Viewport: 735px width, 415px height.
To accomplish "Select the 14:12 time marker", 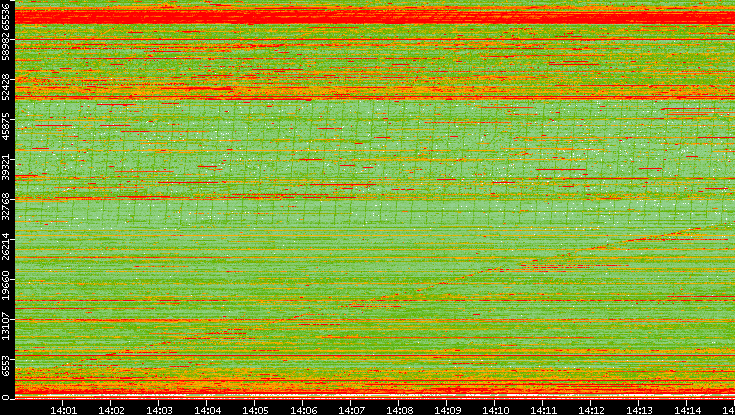I will point(591,409).
